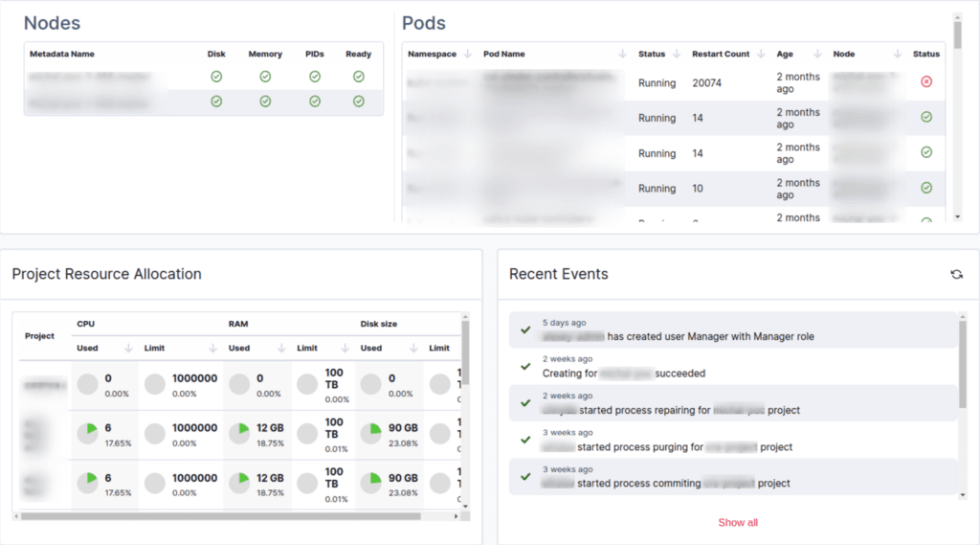980x545 pixels.
Task: Click green status icon of second pod row
Action: pyautogui.click(x=925, y=118)
